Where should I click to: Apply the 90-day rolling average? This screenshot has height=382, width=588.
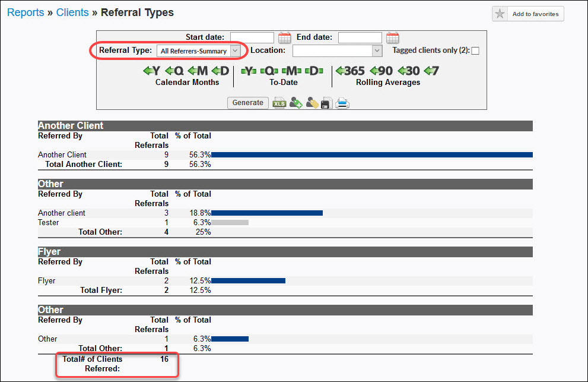(382, 71)
